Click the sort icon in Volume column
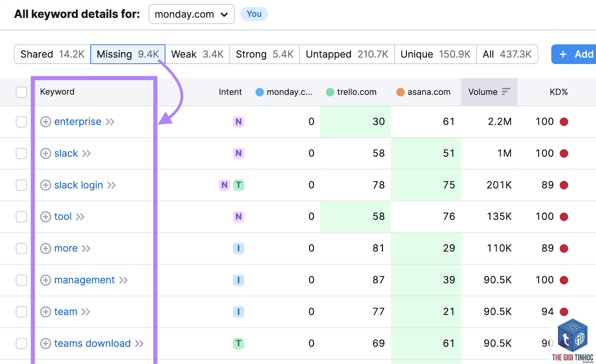Image resolution: width=596 pixels, height=364 pixels. tap(506, 92)
